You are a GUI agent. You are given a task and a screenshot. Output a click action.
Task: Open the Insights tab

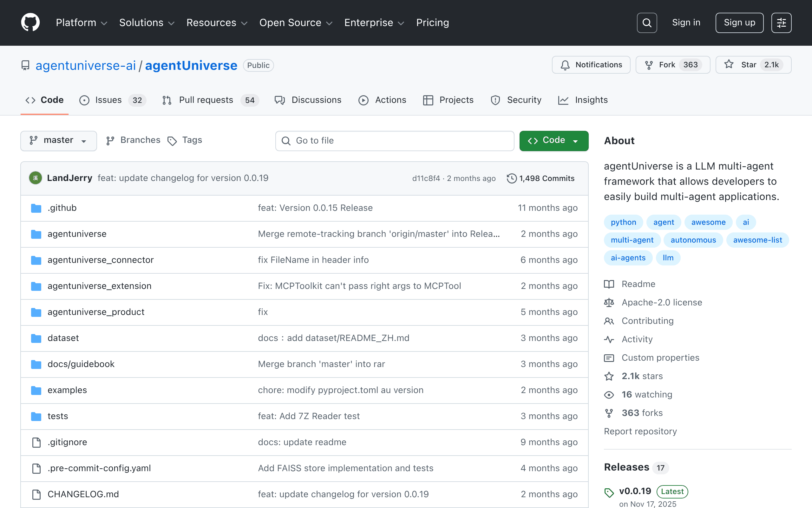pos(583,100)
